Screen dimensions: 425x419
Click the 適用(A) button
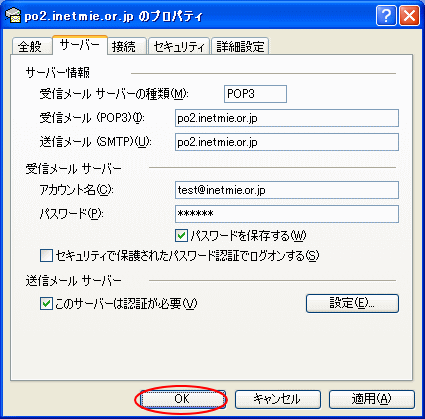(372, 399)
